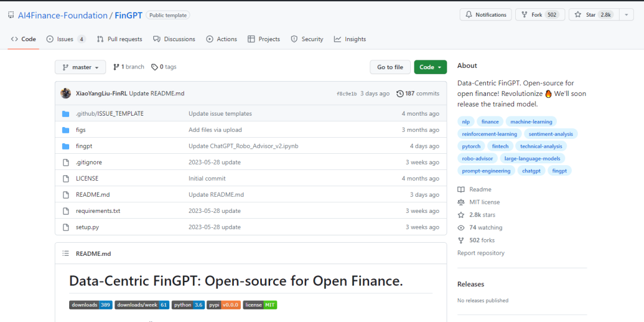Image resolution: width=644 pixels, height=322 pixels.
Task: Click the fingpt topic tag
Action: click(x=559, y=171)
